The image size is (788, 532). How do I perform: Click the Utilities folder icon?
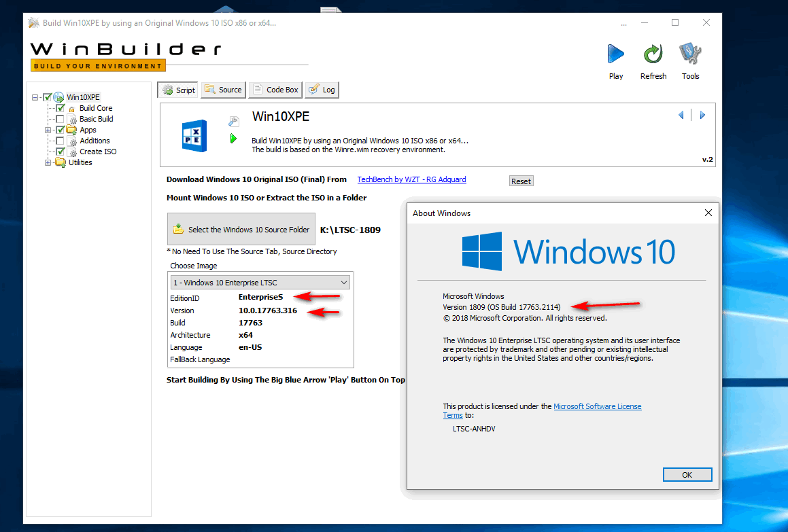click(x=61, y=162)
